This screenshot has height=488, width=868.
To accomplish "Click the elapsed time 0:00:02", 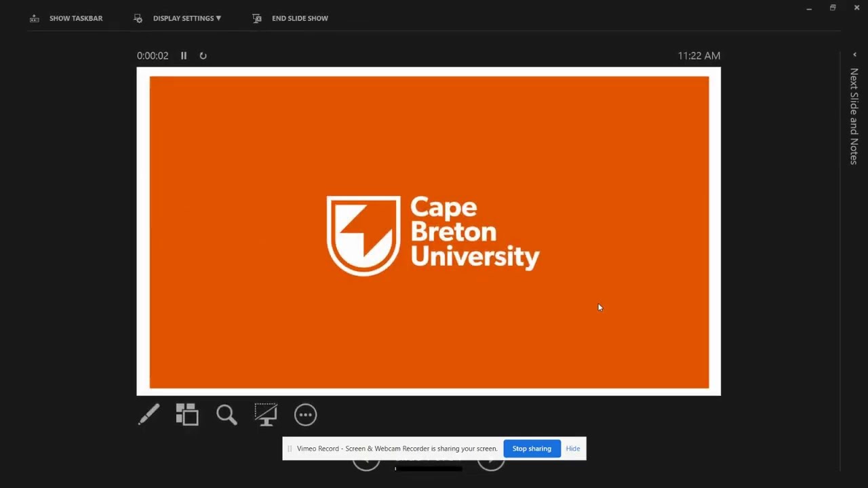I will (x=153, y=56).
